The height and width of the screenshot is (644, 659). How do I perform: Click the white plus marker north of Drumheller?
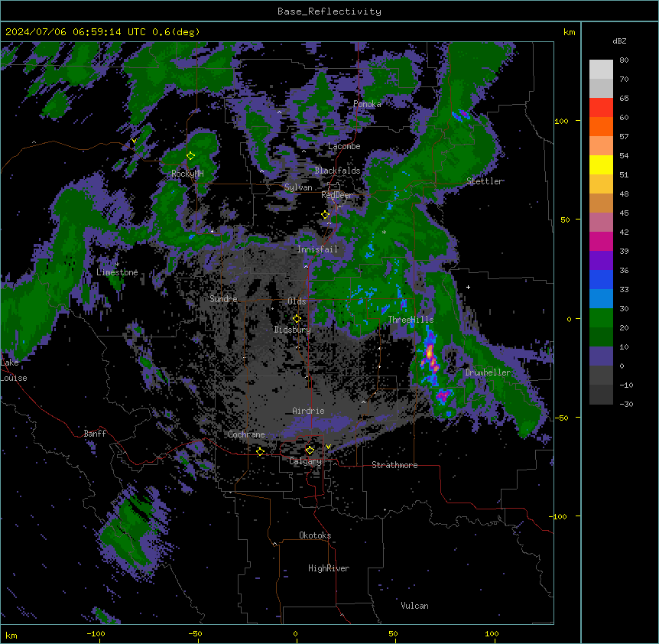click(x=468, y=287)
